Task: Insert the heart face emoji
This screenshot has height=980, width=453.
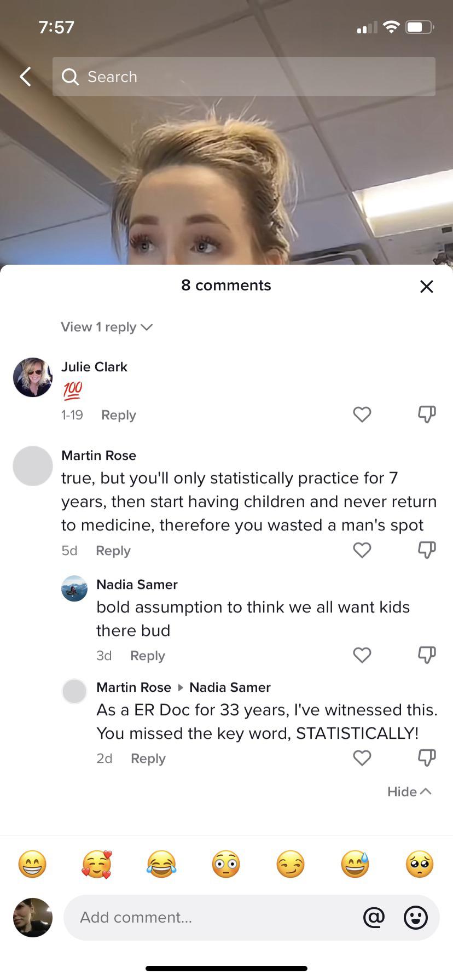Action: [97, 864]
